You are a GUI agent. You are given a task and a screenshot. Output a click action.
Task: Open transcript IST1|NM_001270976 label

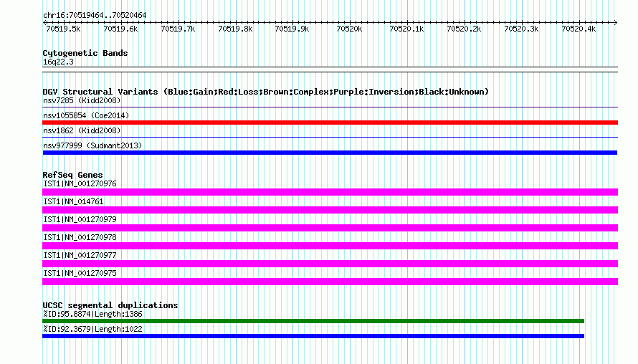click(x=80, y=184)
